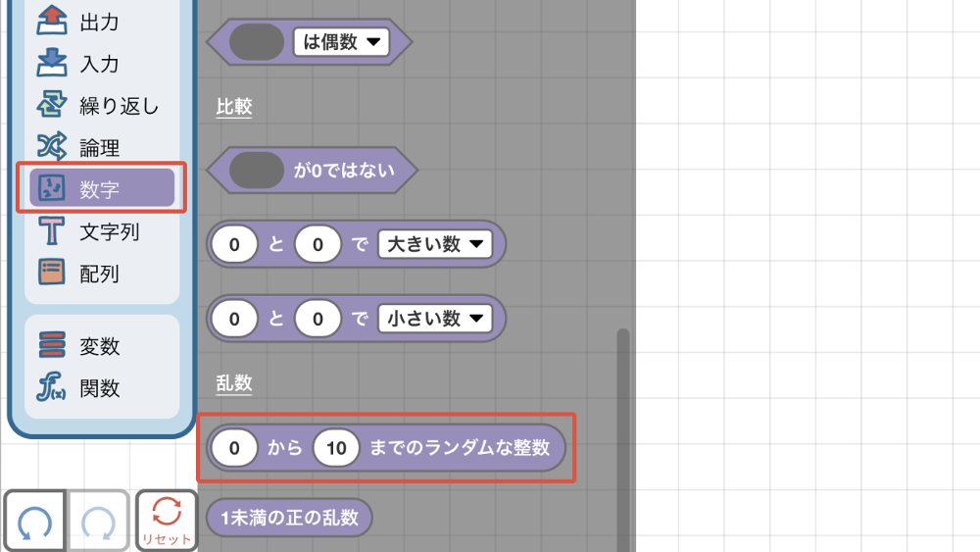Viewport: 980px width, 552px height.
Task: Select the までのランダムな整数 block label
Action: 460,448
